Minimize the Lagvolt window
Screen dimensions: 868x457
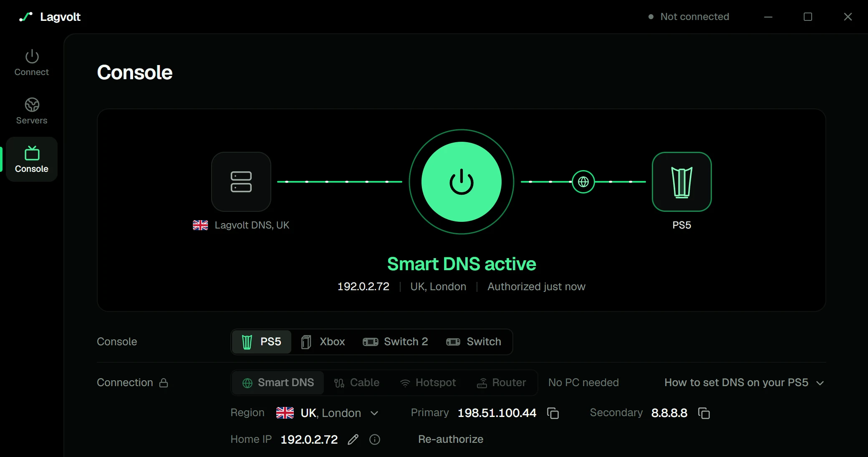click(768, 17)
